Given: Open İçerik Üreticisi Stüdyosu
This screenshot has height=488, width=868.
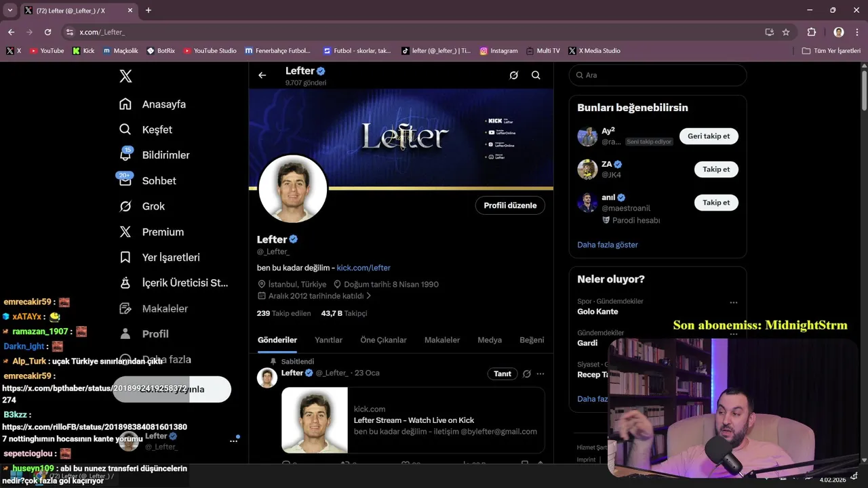Looking at the screenshot, I should click(174, 283).
